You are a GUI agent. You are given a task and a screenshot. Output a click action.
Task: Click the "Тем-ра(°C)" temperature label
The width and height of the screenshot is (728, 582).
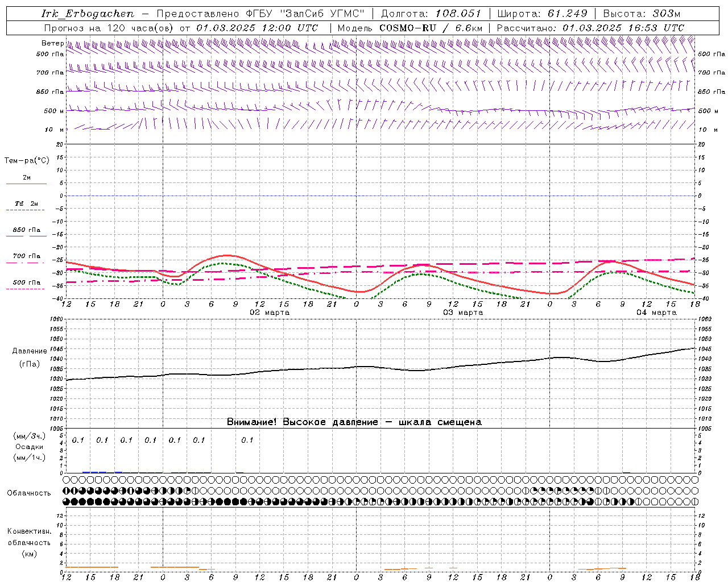pyautogui.click(x=27, y=161)
